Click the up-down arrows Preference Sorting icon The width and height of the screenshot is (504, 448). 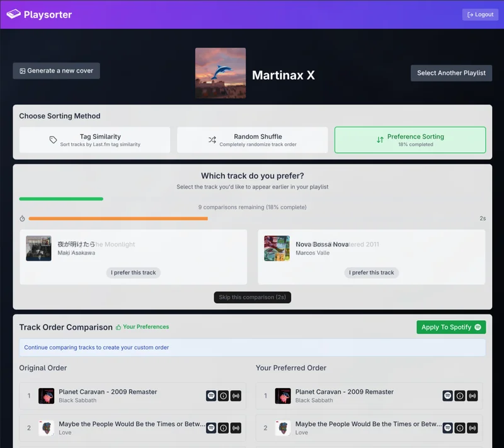[381, 140]
